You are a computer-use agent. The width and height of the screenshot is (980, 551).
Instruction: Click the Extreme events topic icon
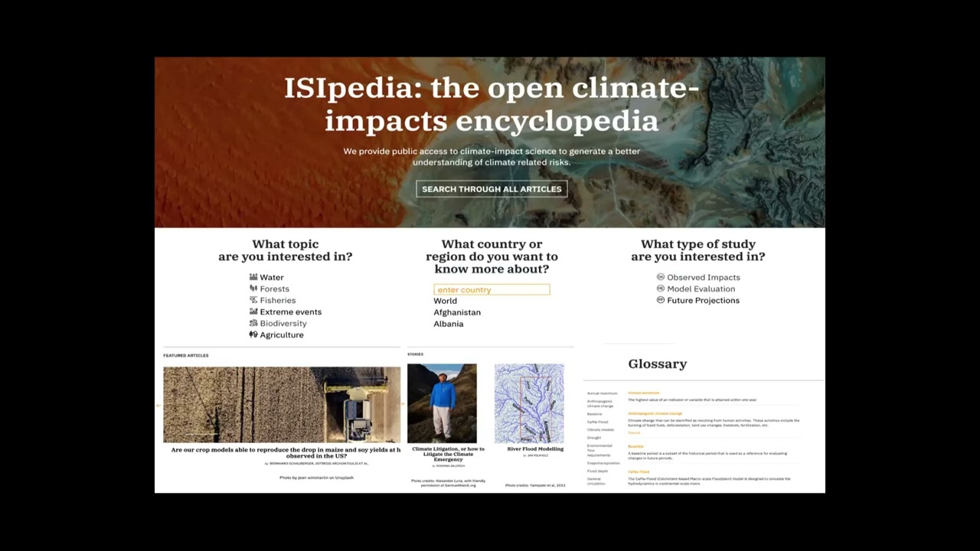(253, 311)
